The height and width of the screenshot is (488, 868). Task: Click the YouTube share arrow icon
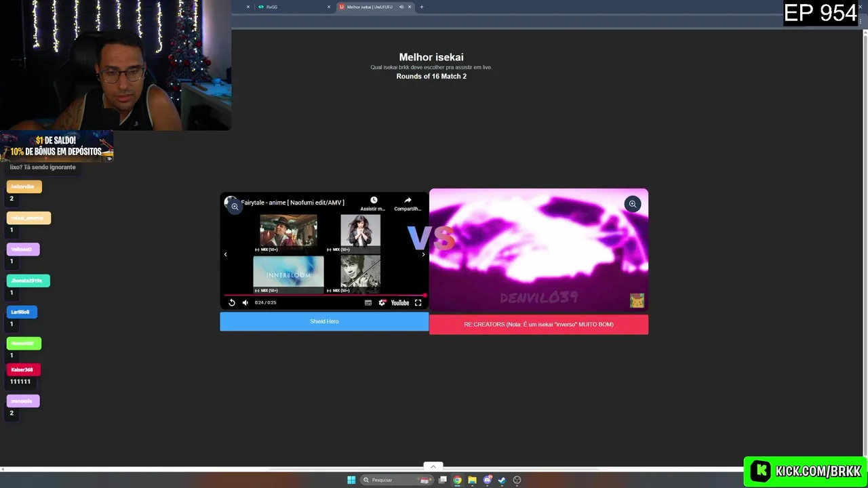coord(408,201)
